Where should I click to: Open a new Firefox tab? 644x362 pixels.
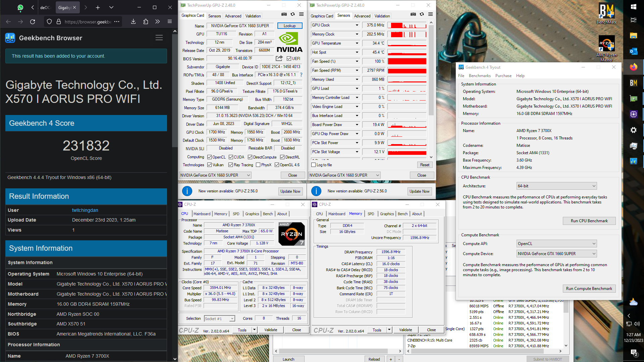click(98, 7)
